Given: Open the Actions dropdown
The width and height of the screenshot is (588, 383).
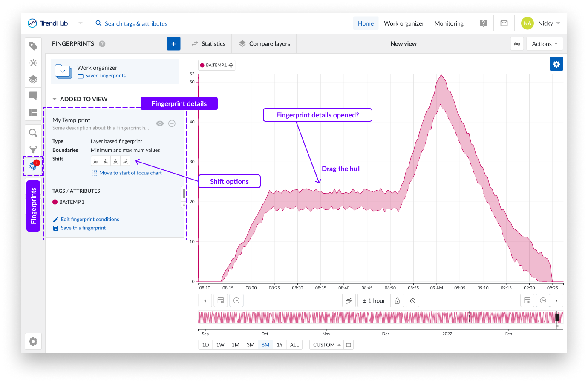Looking at the screenshot, I should tap(545, 44).
